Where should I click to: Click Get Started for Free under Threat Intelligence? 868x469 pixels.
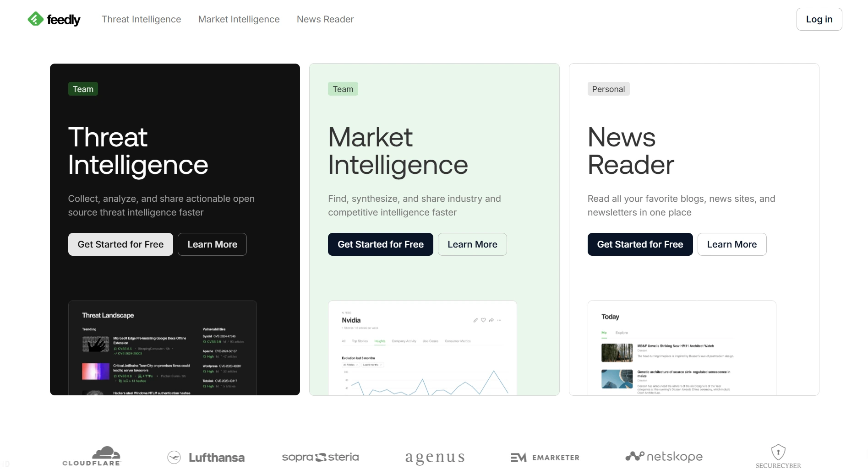tap(120, 244)
